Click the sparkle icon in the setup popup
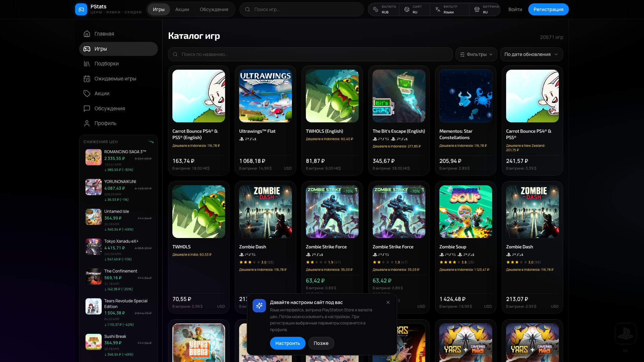Viewport: 644px width, 362px height. (x=259, y=306)
